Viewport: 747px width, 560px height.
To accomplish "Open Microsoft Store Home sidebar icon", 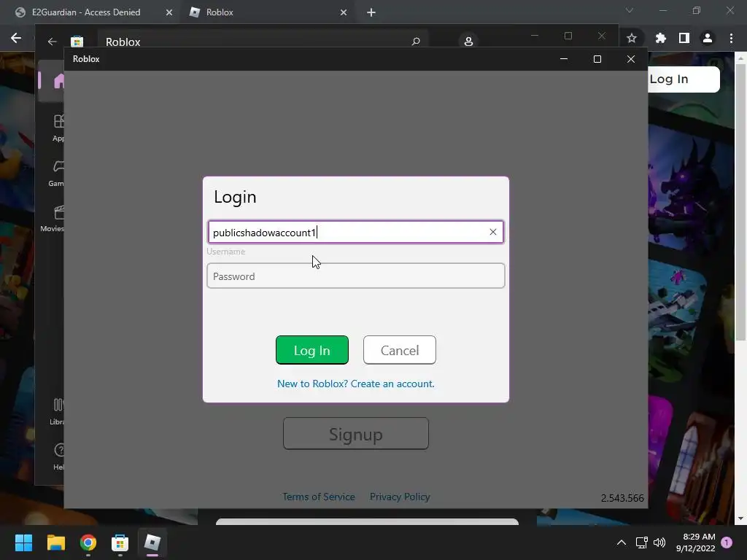I will (x=59, y=81).
